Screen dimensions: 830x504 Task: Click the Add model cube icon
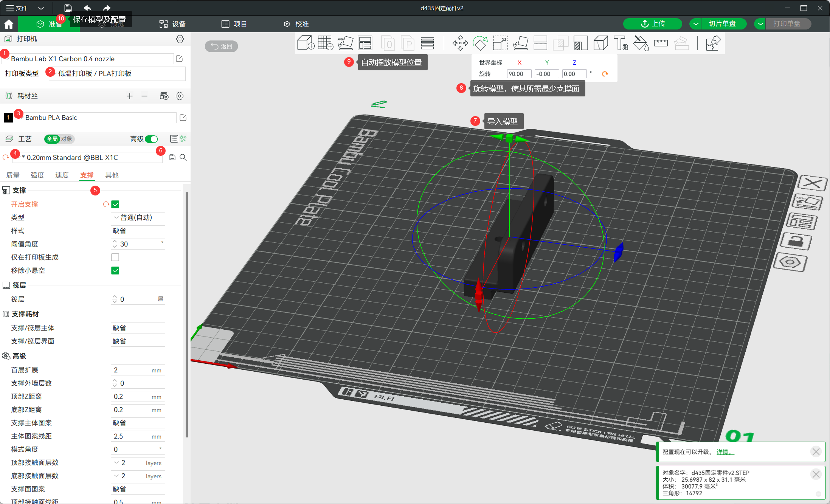[306, 43]
